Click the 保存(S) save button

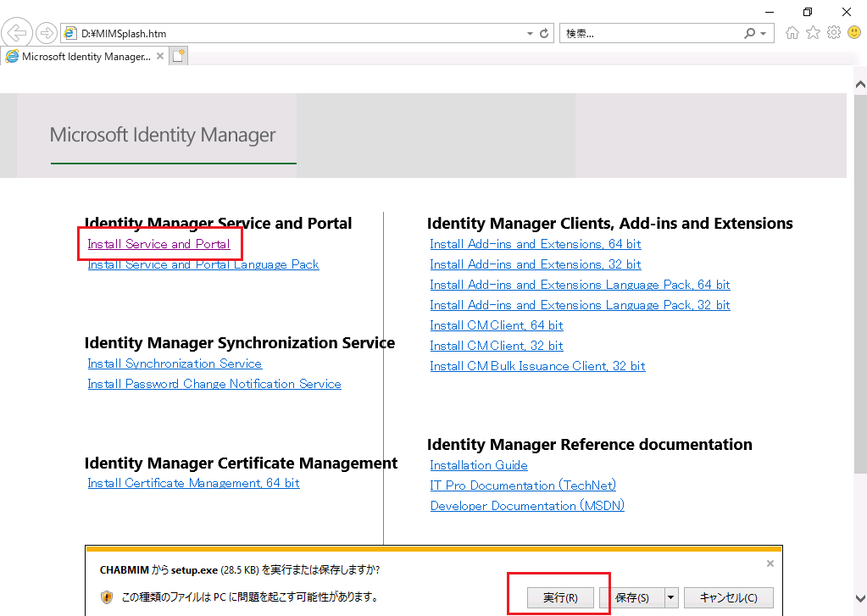632,597
